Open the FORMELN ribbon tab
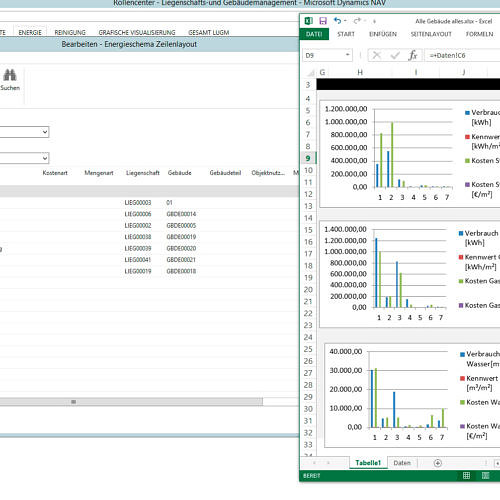The image size is (500, 500). 479,34
